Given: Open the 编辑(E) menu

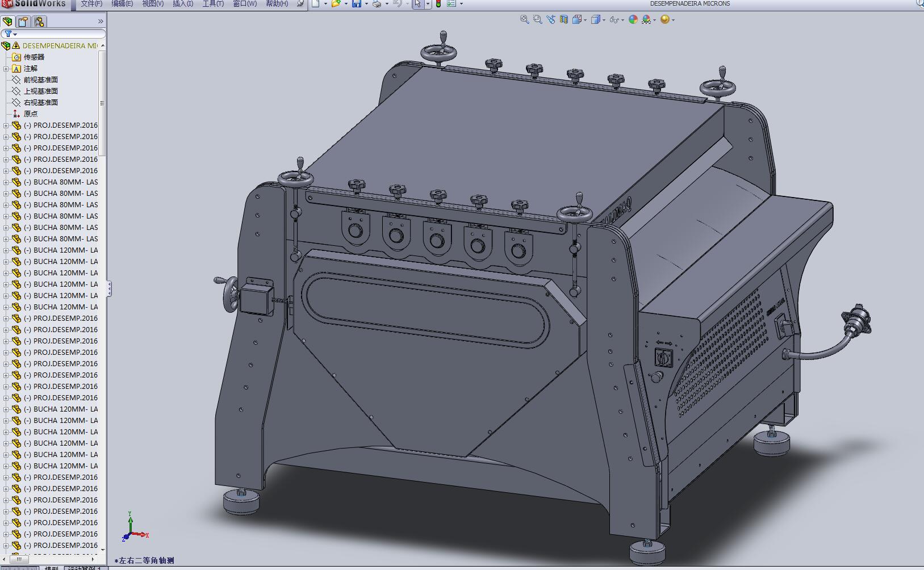Looking at the screenshot, I should [122, 3].
